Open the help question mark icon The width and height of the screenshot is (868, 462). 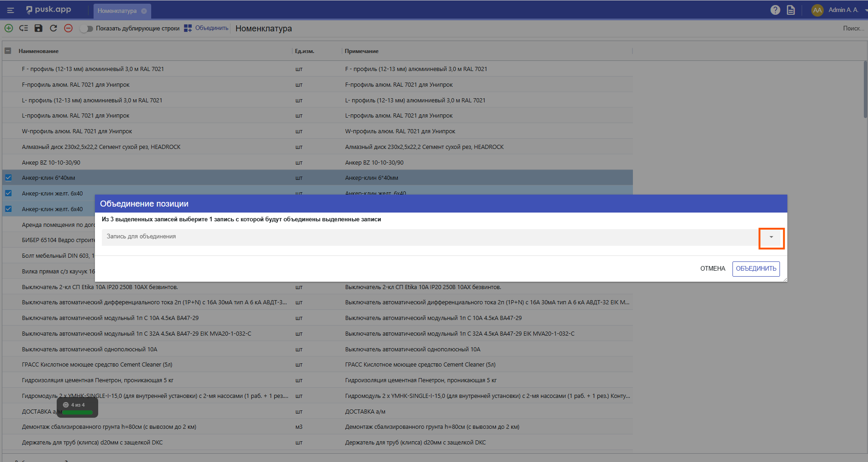[775, 10]
